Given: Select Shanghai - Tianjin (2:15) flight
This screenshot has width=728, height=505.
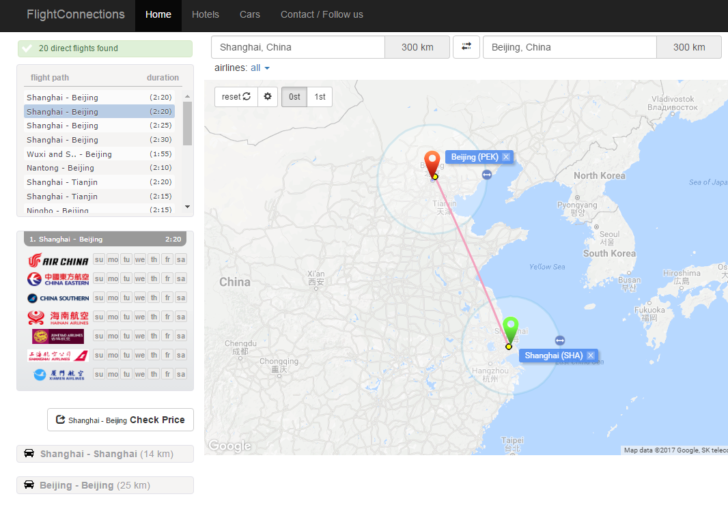Looking at the screenshot, I should pos(99,196).
